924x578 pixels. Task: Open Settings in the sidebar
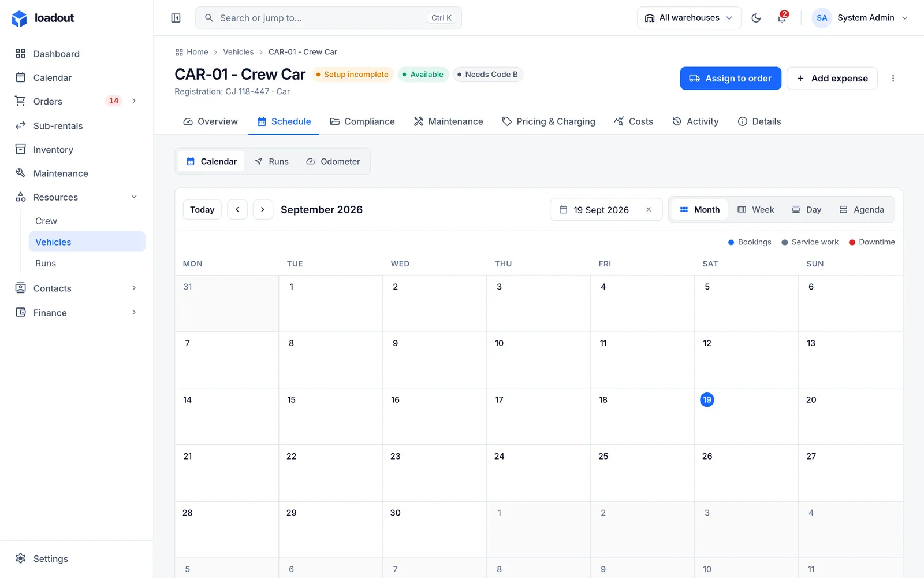(77, 558)
